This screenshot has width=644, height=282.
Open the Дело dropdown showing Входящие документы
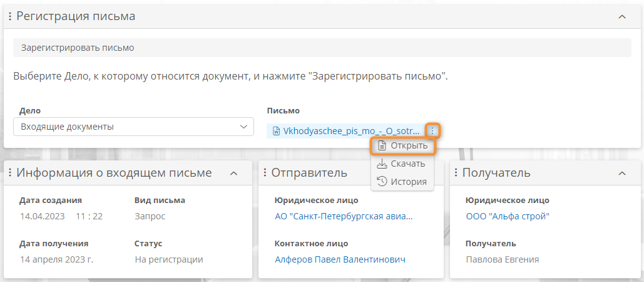pos(133,127)
